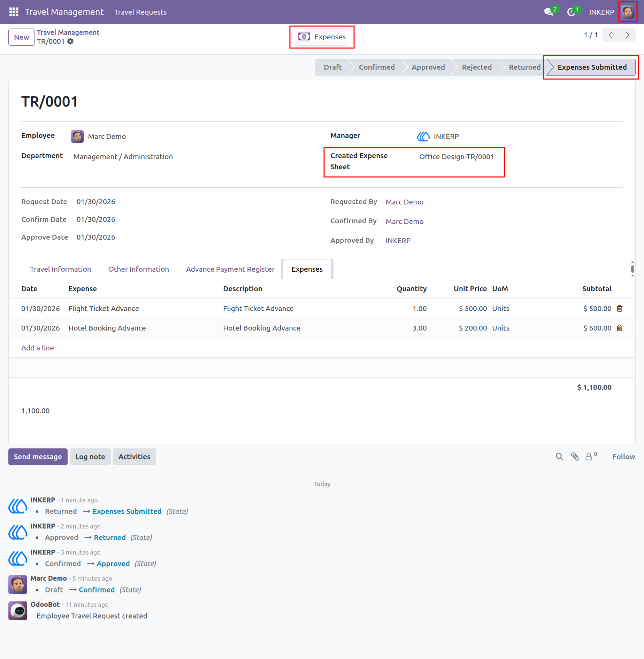Image resolution: width=644 pixels, height=659 pixels.
Task: Show followers list icon
Action: (x=591, y=456)
